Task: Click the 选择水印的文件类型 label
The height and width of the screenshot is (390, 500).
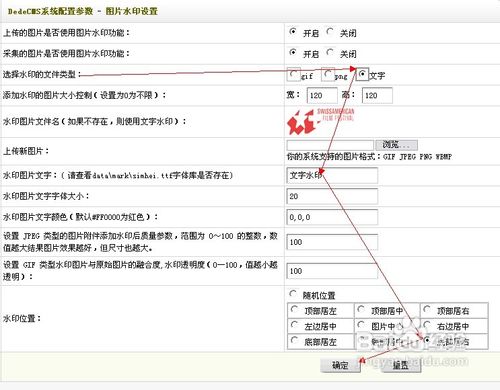Action: (x=42, y=74)
